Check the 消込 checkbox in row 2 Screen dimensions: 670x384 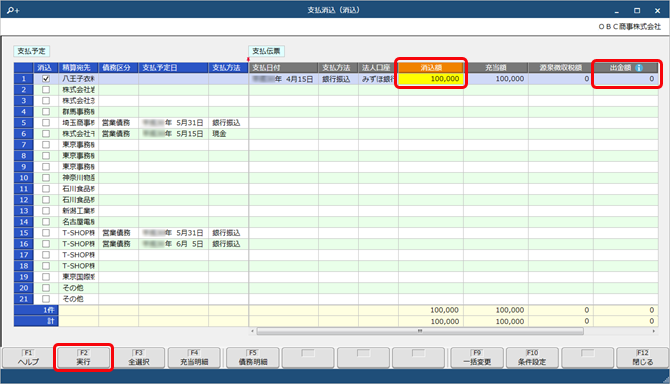tap(46, 90)
